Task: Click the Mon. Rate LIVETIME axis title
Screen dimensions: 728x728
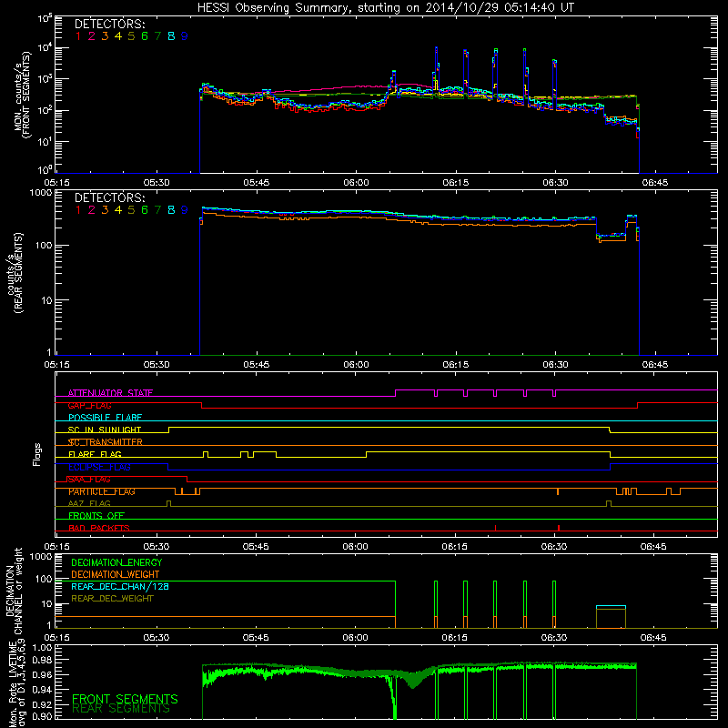Action: tap(16, 683)
